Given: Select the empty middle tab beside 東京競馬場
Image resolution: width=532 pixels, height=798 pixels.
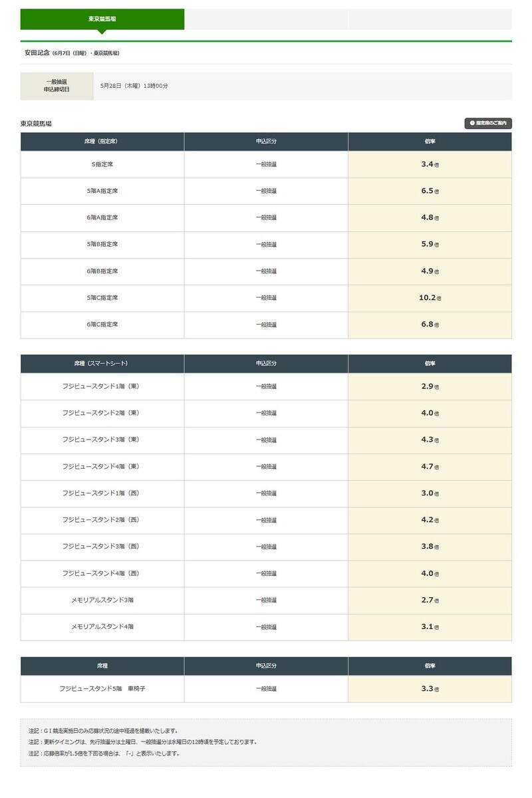Looking at the screenshot, I should click(266, 19).
